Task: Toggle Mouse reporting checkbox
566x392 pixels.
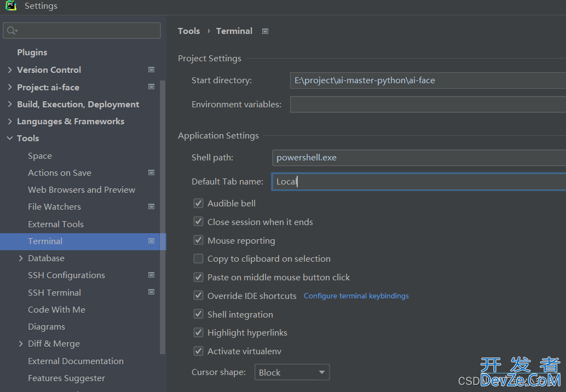Action: tap(198, 240)
